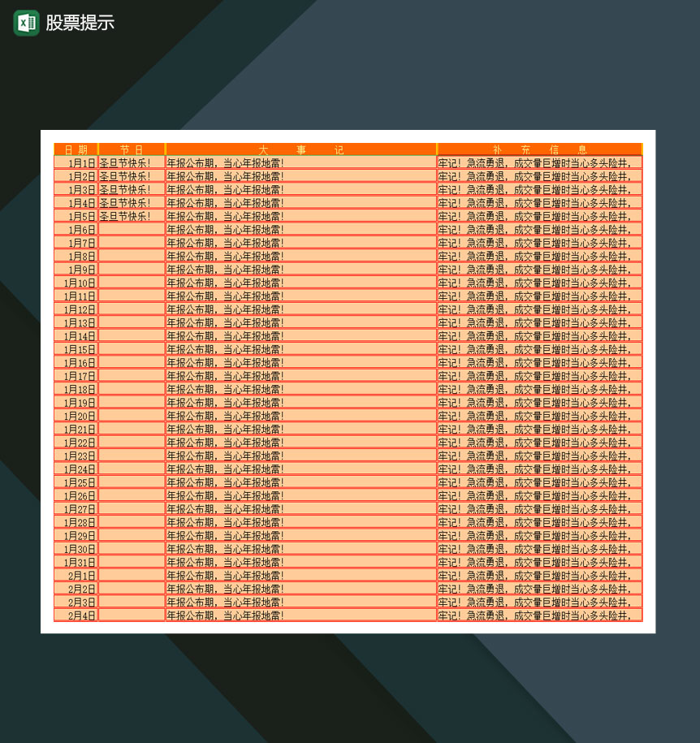Click the green Excel file icon
The image size is (700, 743).
(26, 23)
